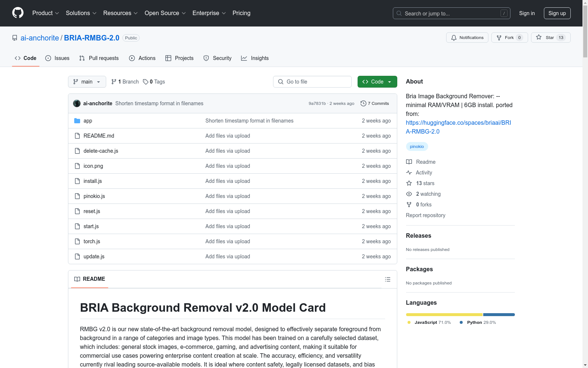Open the Pull requests tab

[x=99, y=58]
